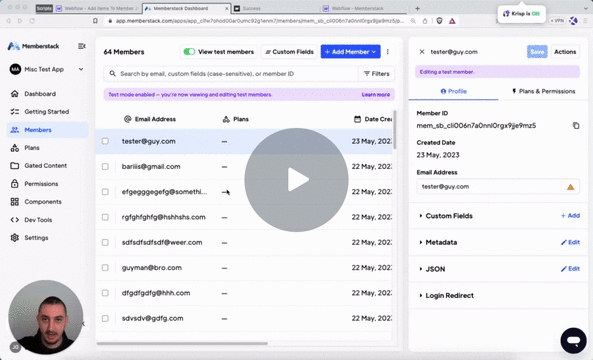Open Getting Started in sidebar

47,112
